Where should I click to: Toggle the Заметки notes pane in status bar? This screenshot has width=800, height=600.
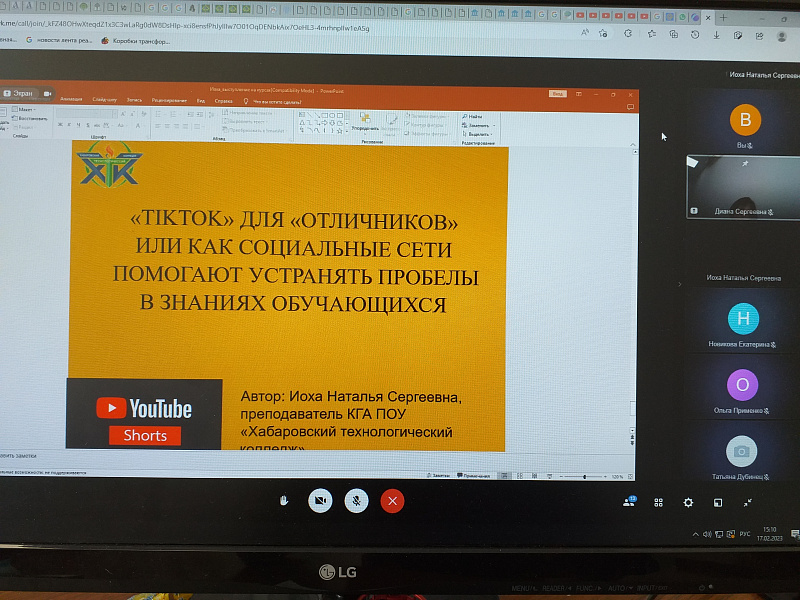(x=438, y=476)
